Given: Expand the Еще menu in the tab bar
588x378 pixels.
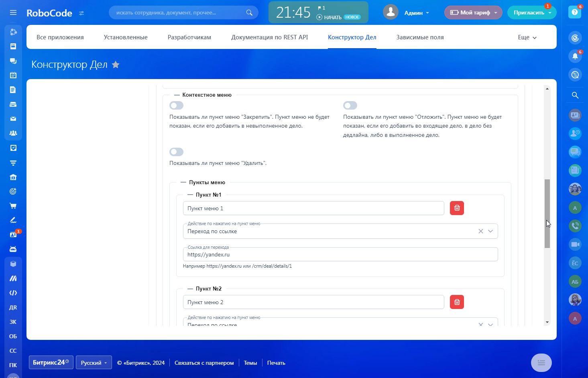Looking at the screenshot, I should (x=527, y=37).
